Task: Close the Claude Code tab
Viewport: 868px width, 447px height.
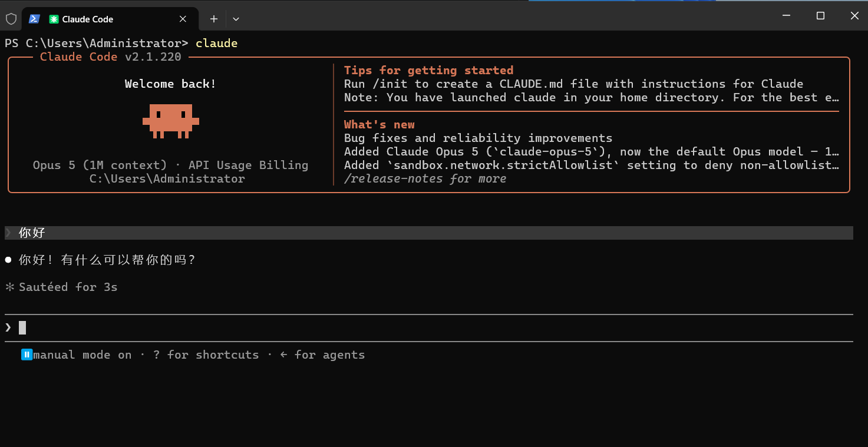Action: [183, 19]
